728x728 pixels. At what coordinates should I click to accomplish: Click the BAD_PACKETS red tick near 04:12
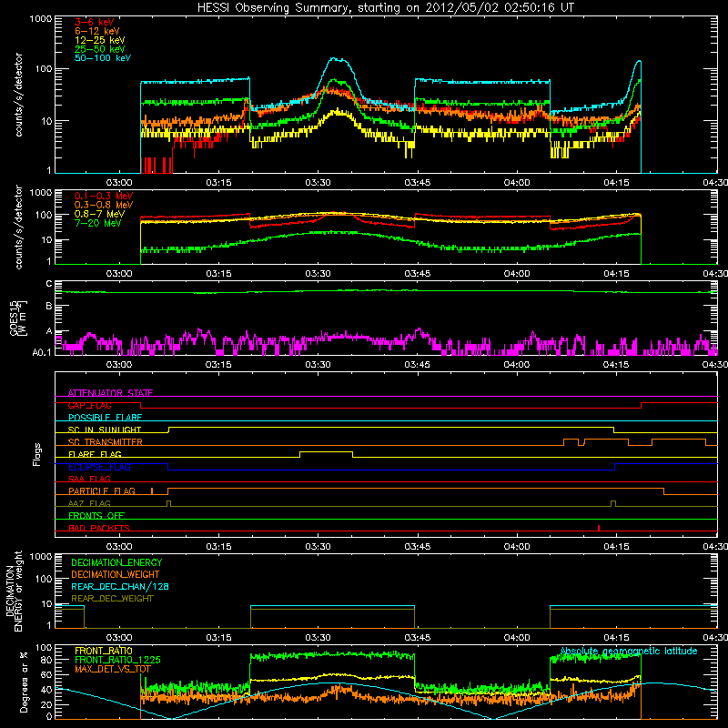pos(599,528)
